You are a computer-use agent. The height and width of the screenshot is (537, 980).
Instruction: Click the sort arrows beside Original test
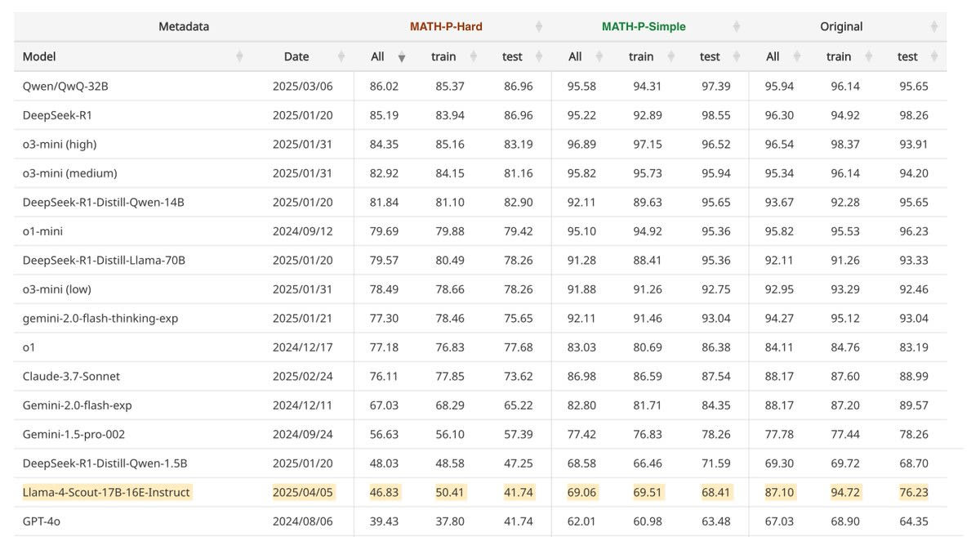coord(933,56)
